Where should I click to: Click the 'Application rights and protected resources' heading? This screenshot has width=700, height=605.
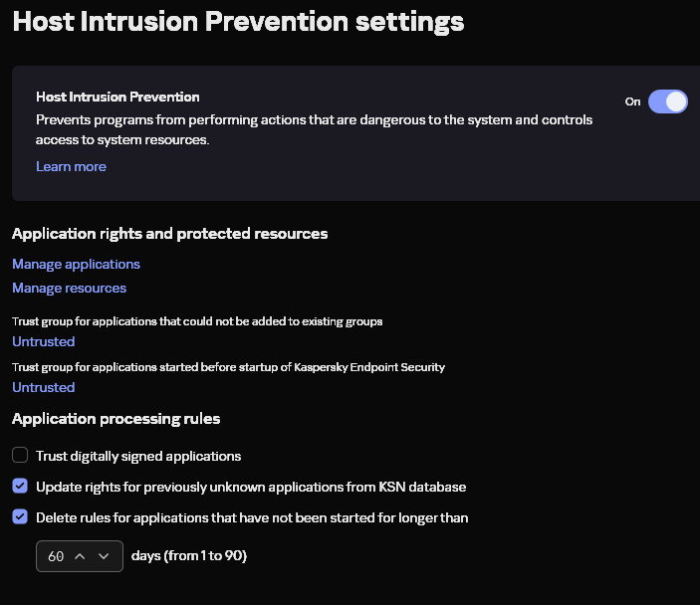[x=169, y=234]
